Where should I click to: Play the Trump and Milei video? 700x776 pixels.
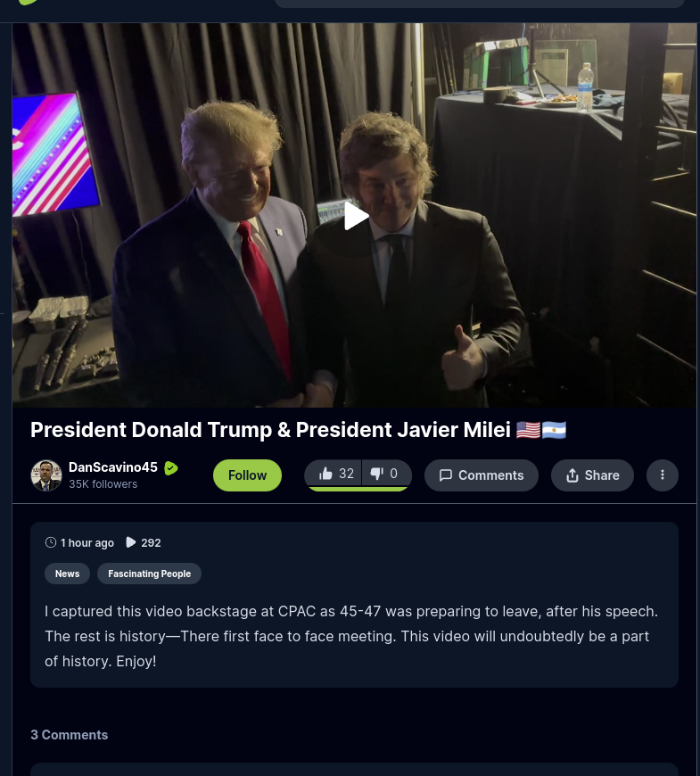tap(356, 216)
